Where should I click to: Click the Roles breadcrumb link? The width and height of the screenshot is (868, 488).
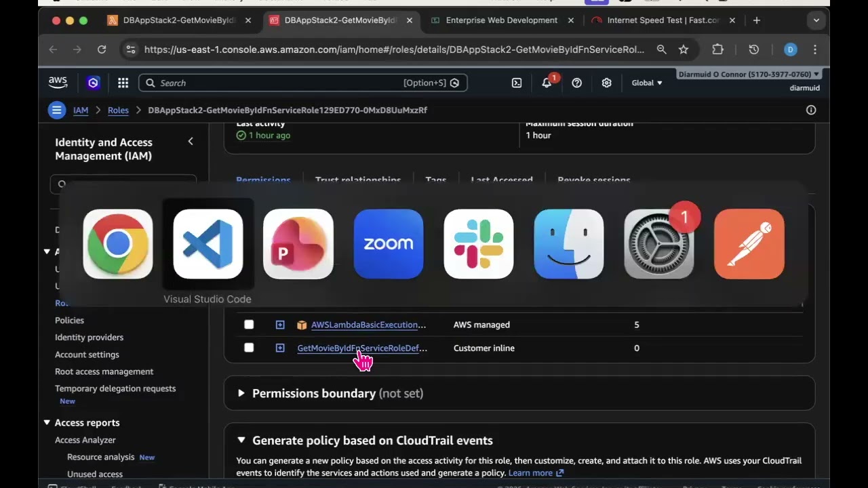coord(118,110)
